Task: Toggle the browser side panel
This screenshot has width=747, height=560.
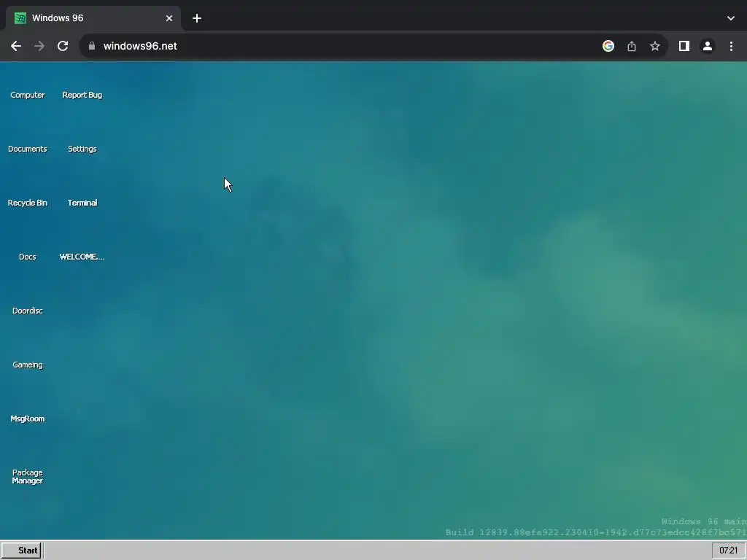Action: [684, 46]
